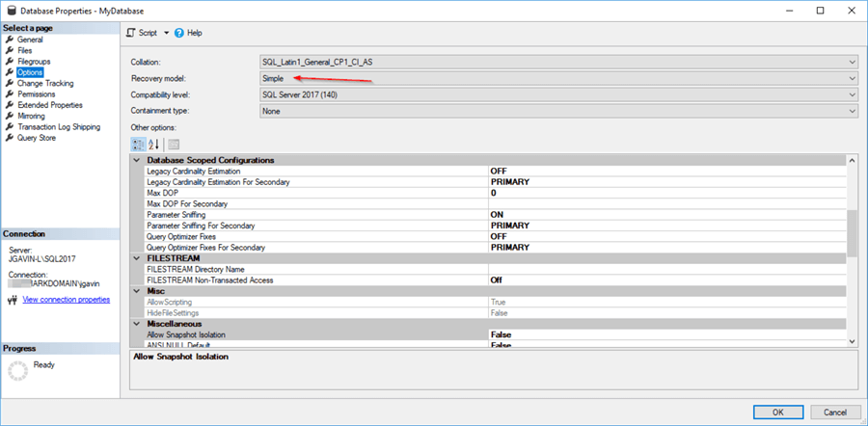
Task: Click the HideFileSettings row
Action: click(x=496, y=313)
